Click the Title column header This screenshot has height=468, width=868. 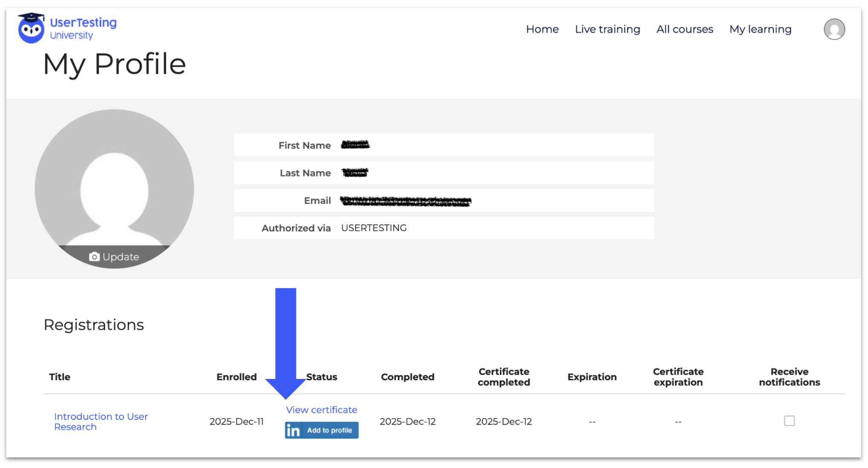tap(60, 377)
